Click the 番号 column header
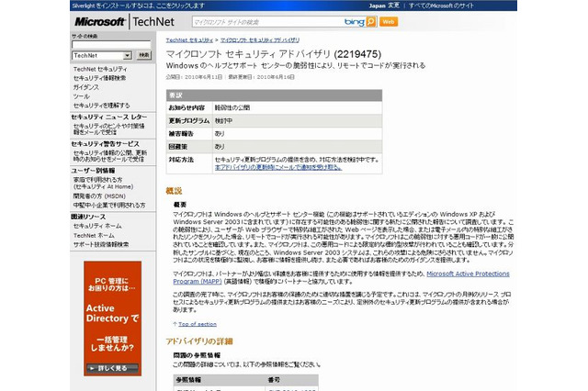 pos(274,379)
